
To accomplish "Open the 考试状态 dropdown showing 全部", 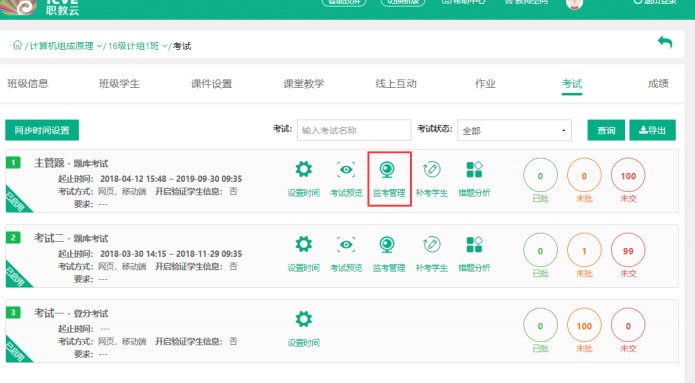I will 514,130.
